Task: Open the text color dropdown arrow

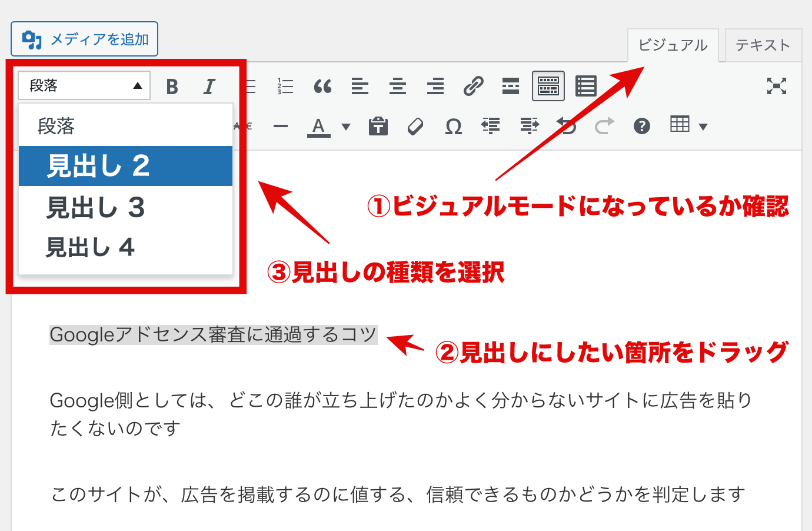Action: (x=346, y=127)
